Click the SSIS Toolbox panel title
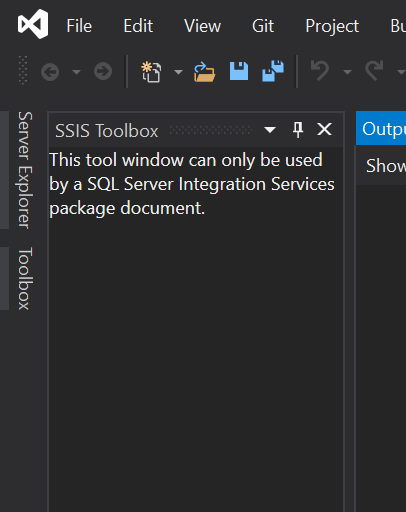406x512 pixels. (x=106, y=130)
